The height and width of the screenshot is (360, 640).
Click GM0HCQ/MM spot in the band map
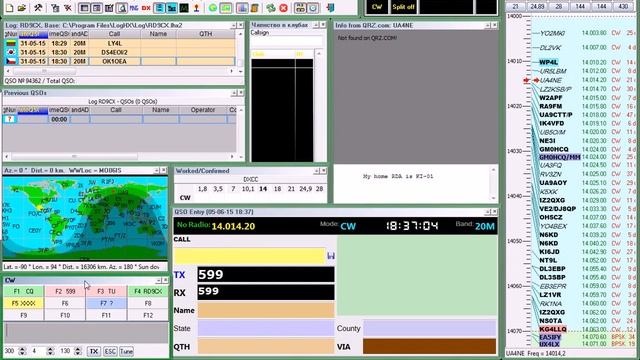point(560,157)
